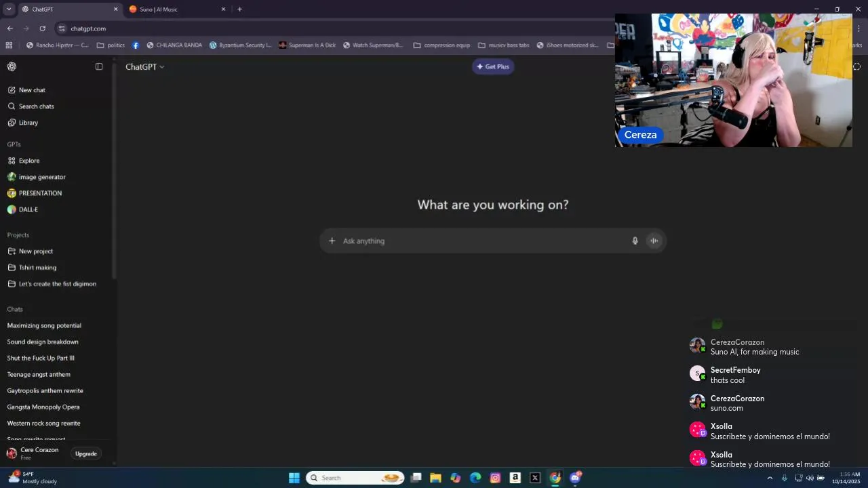Open Explore GPTs
Screen dimensions: 868x488
click(23, 161)
